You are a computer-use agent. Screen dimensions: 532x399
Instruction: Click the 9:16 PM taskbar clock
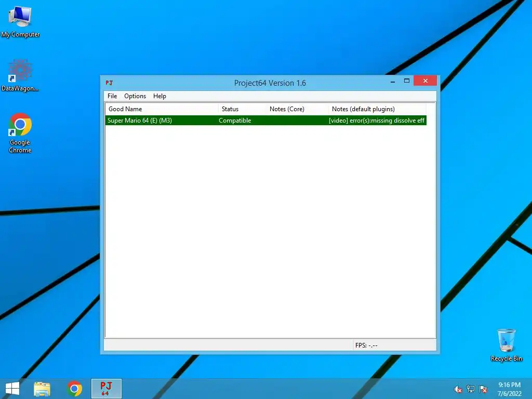[x=509, y=389]
